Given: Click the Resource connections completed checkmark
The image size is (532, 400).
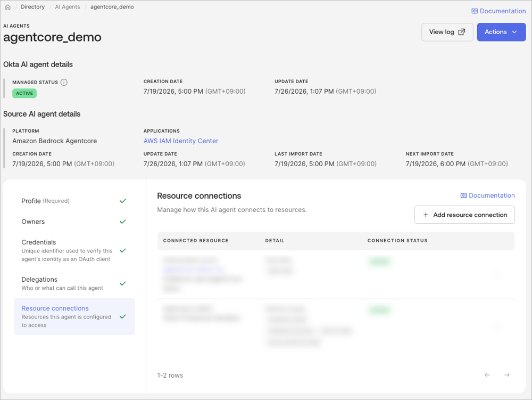Looking at the screenshot, I should [123, 316].
